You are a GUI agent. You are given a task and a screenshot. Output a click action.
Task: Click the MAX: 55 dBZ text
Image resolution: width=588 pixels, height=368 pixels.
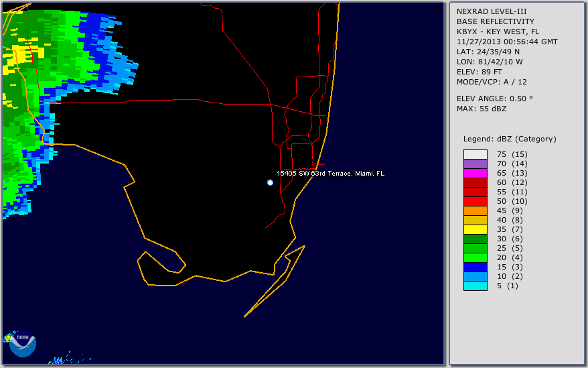click(x=482, y=109)
